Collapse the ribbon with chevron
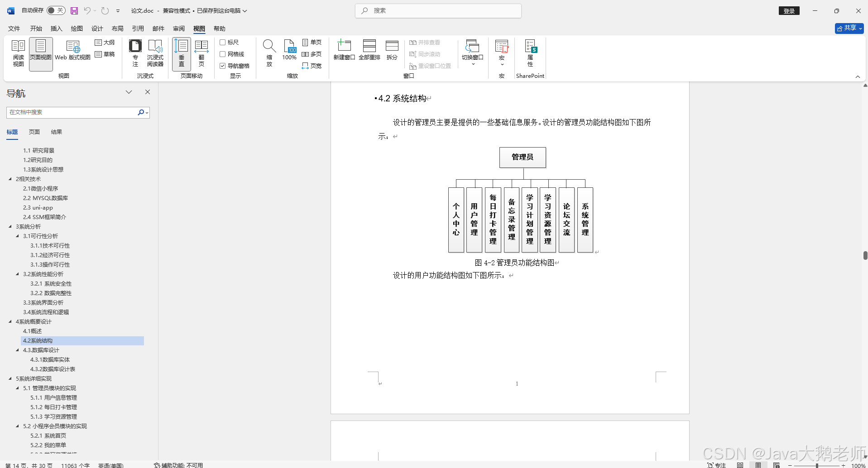This screenshot has width=868, height=468. coord(858,76)
